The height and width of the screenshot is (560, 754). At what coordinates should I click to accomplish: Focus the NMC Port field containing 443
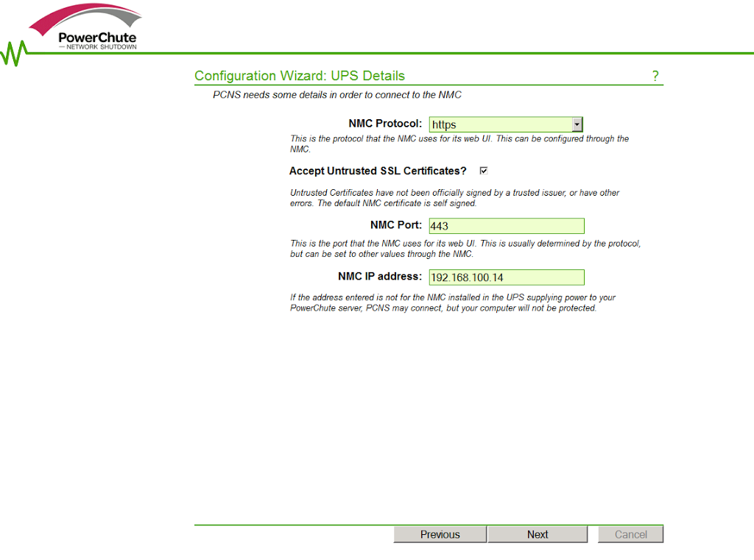(507, 226)
